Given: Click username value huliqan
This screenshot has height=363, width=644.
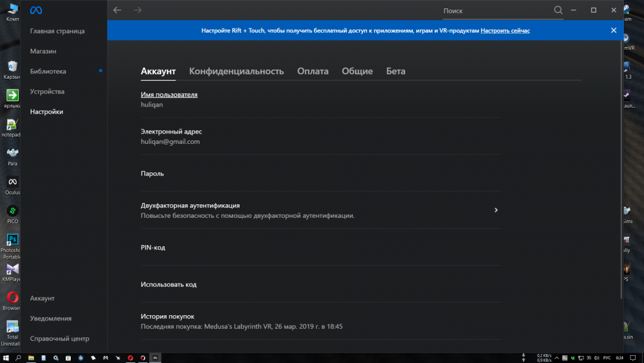Looking at the screenshot, I should (151, 104).
